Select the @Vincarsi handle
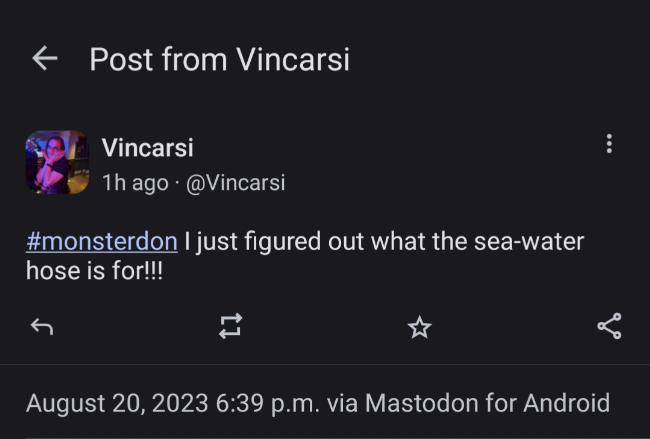650x439 pixels. 235,182
